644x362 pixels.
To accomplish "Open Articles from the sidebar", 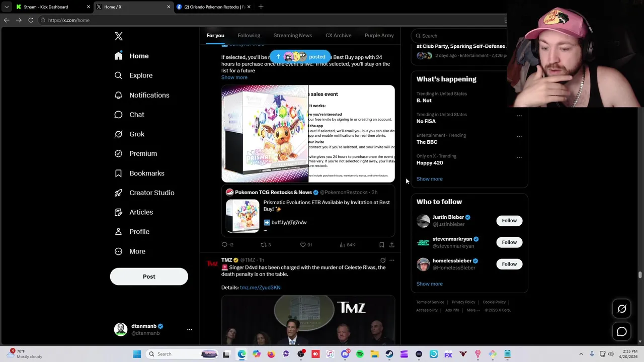I will pyautogui.click(x=134, y=212).
